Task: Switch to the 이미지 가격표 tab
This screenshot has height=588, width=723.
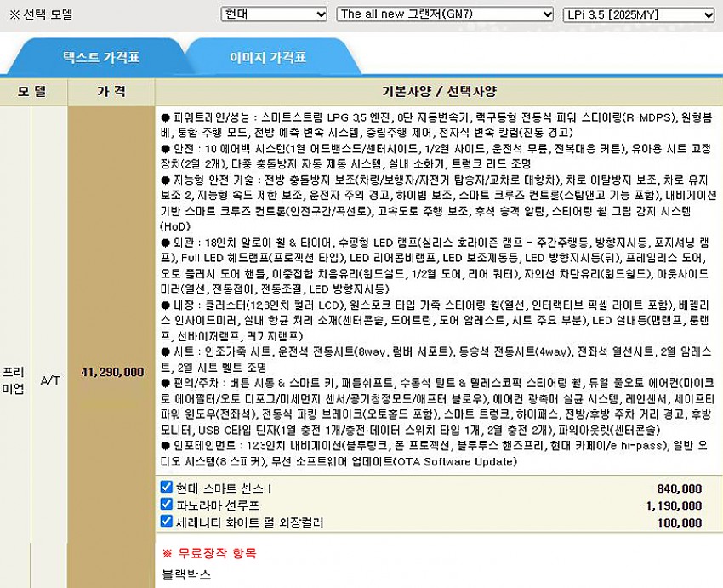Action: (268, 58)
